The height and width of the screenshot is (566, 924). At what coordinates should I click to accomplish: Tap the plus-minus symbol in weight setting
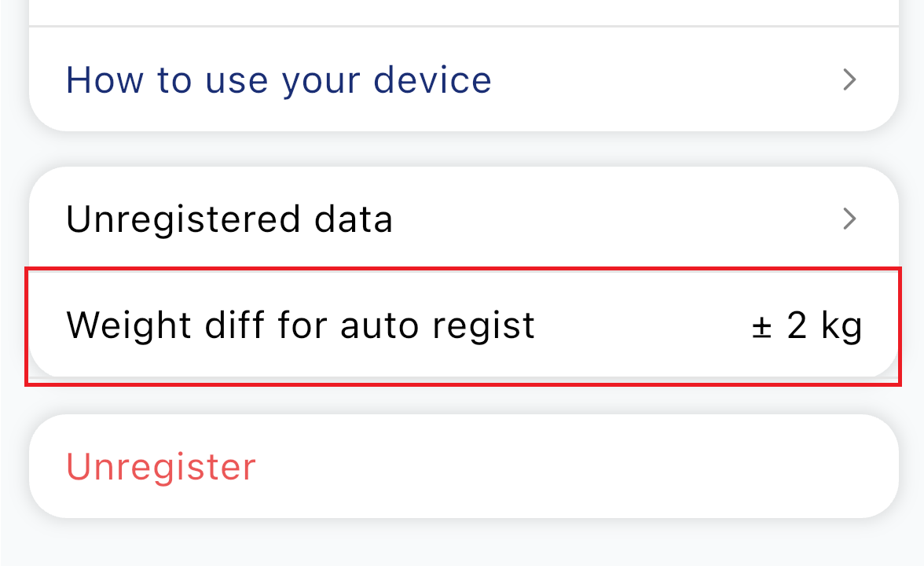click(x=760, y=327)
